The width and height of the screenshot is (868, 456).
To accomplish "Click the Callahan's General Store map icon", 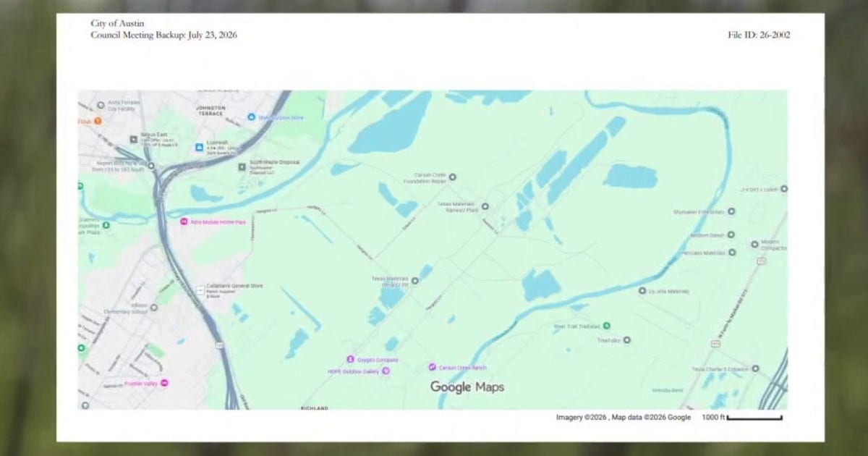I will pyautogui.click(x=200, y=290).
